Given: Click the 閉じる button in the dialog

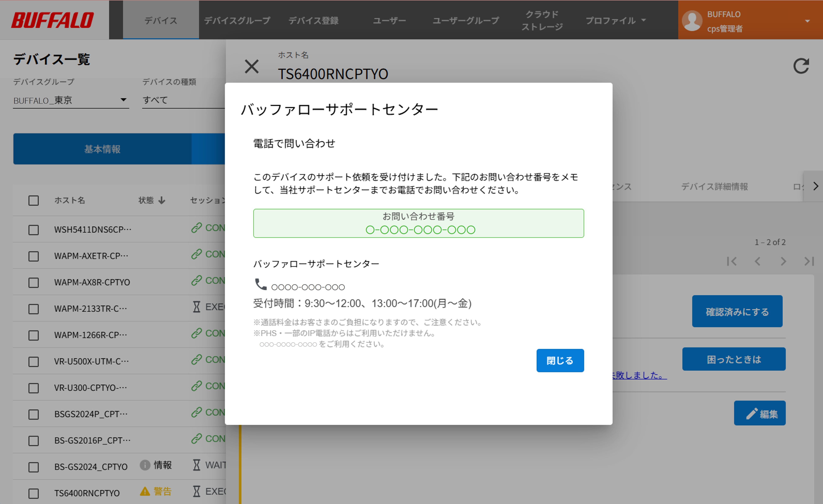Looking at the screenshot, I should click(560, 361).
